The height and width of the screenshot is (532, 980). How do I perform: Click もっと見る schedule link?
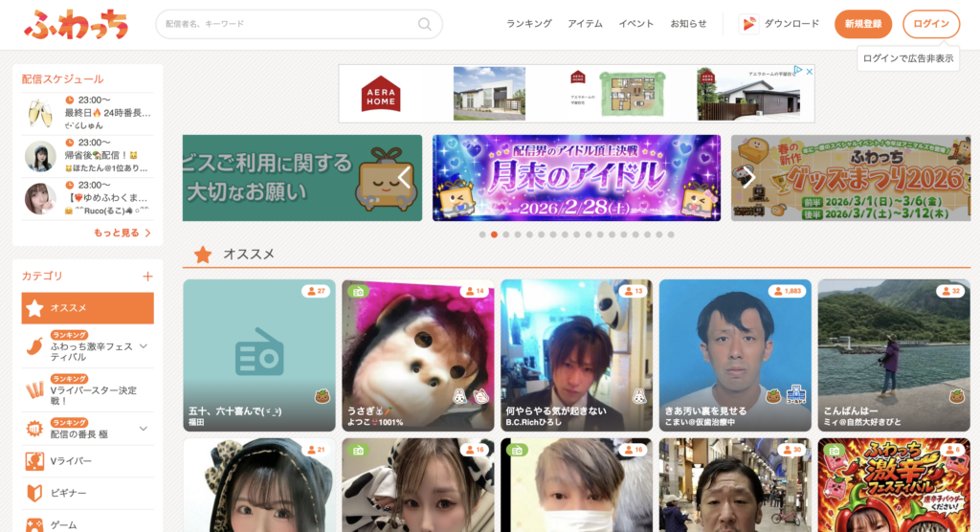coord(122,233)
